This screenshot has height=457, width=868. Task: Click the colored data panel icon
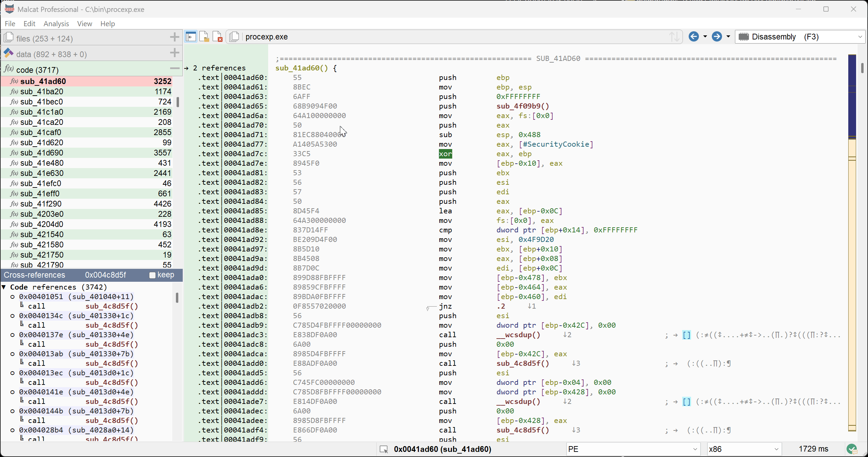(x=9, y=53)
